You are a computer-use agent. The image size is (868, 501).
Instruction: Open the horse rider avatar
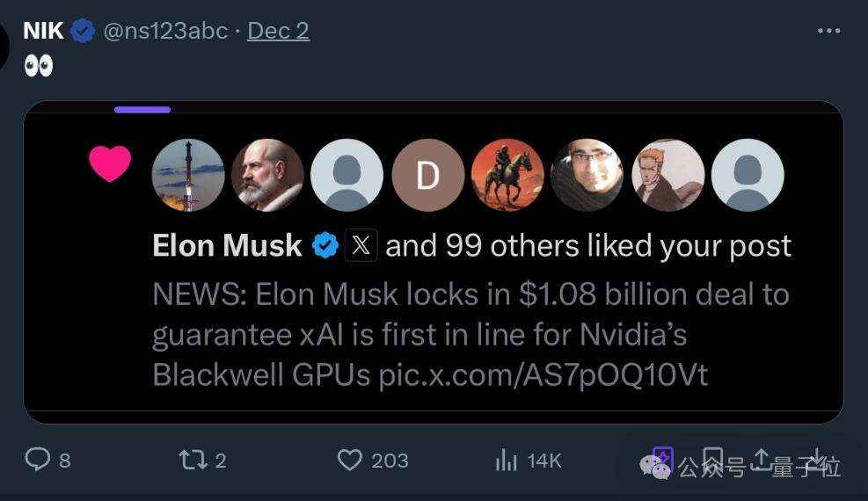coord(507,175)
